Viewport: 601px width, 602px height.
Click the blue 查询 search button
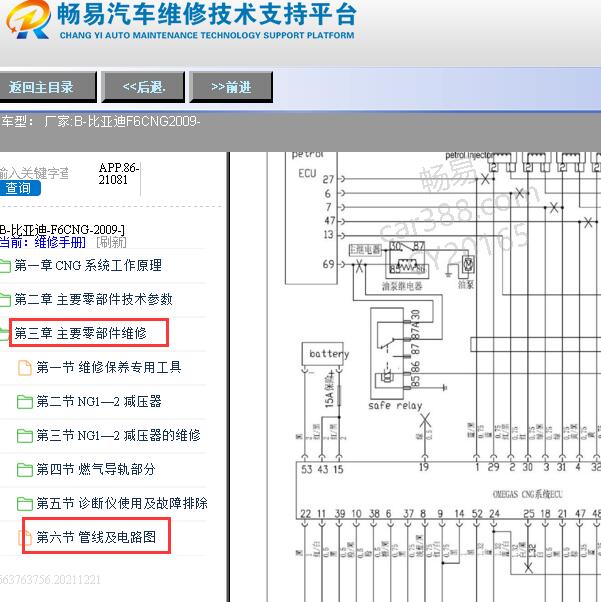tap(20, 188)
